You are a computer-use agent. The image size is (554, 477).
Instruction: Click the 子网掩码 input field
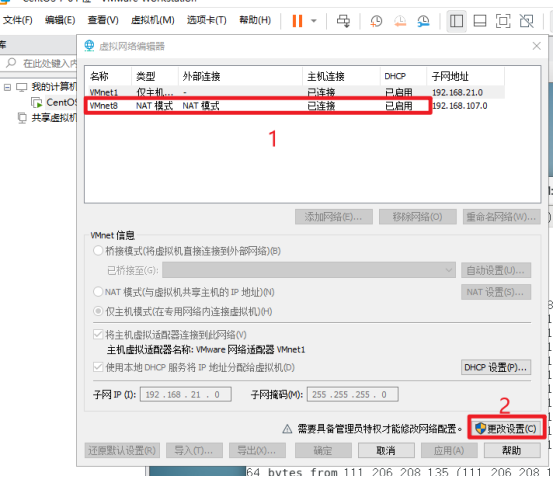[x=353, y=394]
